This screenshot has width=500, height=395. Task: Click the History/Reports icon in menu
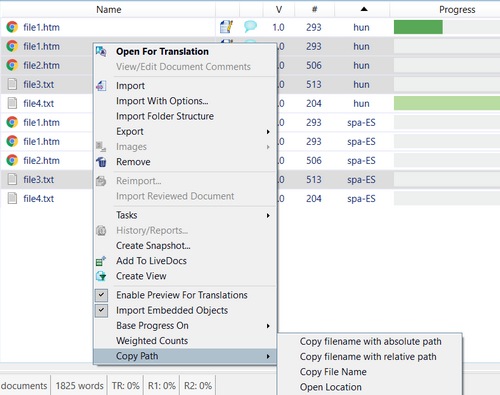click(101, 230)
